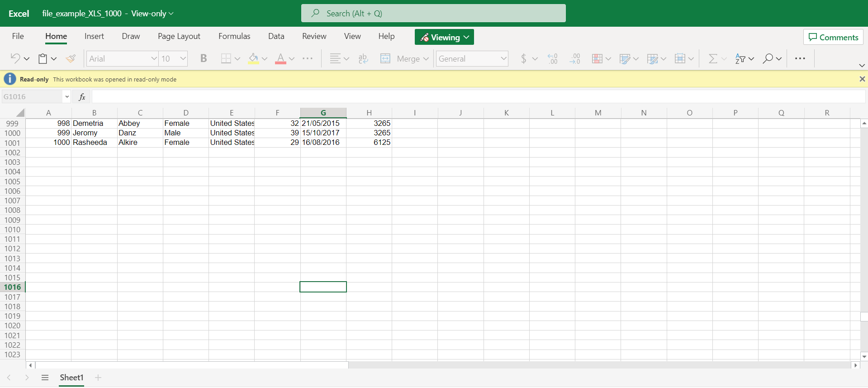
Task: Switch to the Formulas tab
Action: click(234, 36)
